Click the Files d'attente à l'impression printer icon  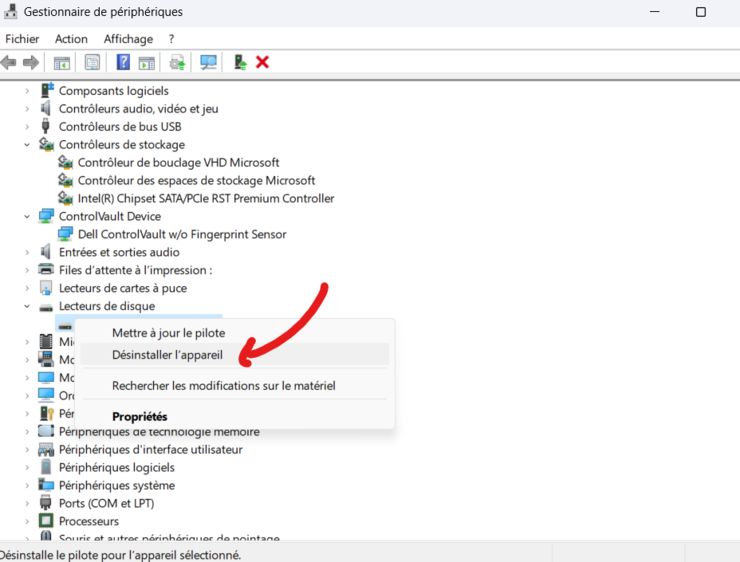click(46, 269)
